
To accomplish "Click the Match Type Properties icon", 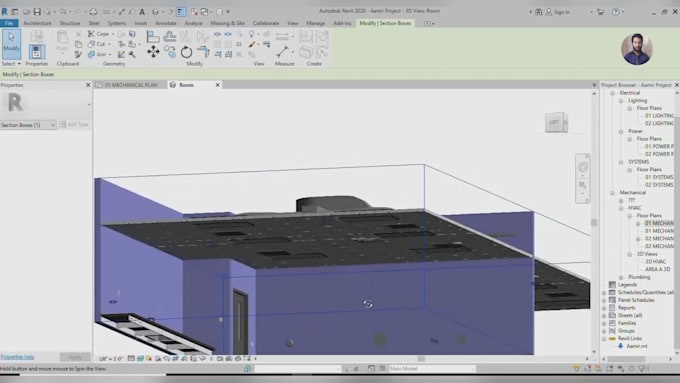I will 78,54.
